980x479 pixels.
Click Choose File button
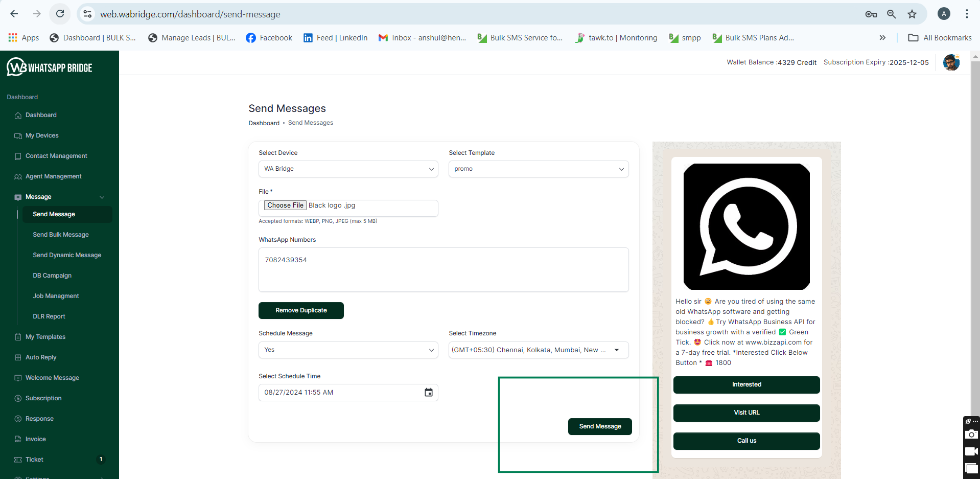285,206
